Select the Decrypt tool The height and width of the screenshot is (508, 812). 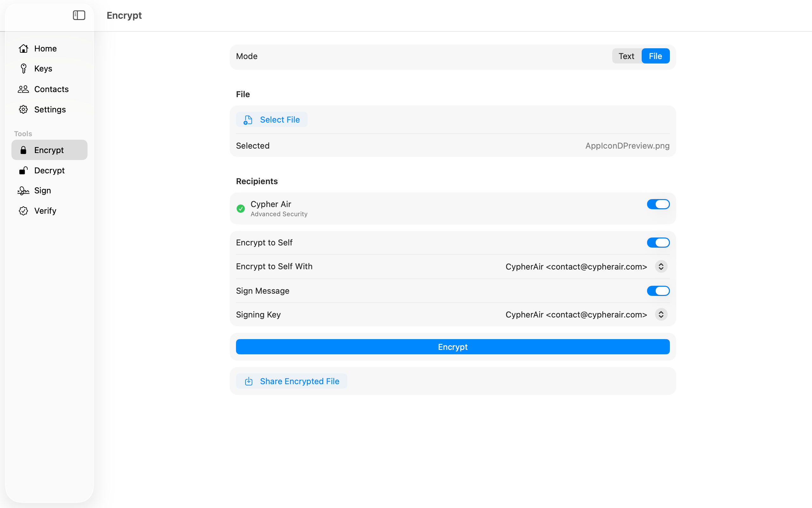(49, 170)
